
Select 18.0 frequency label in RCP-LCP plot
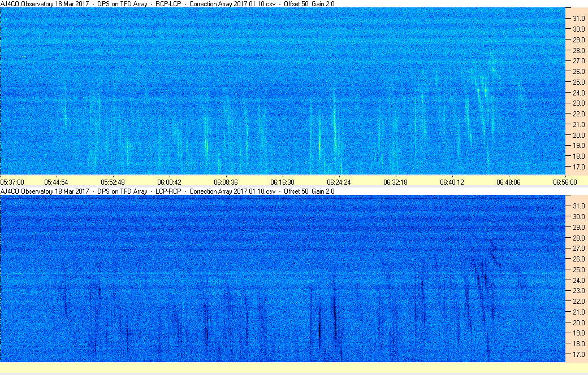click(x=578, y=156)
